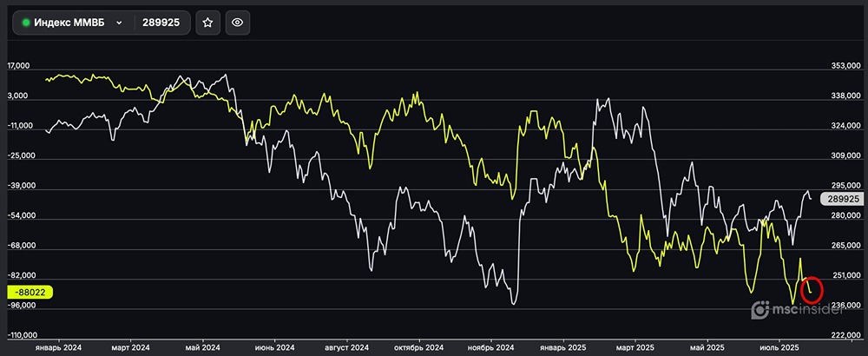Click the 324,000 right axis value

845,126
